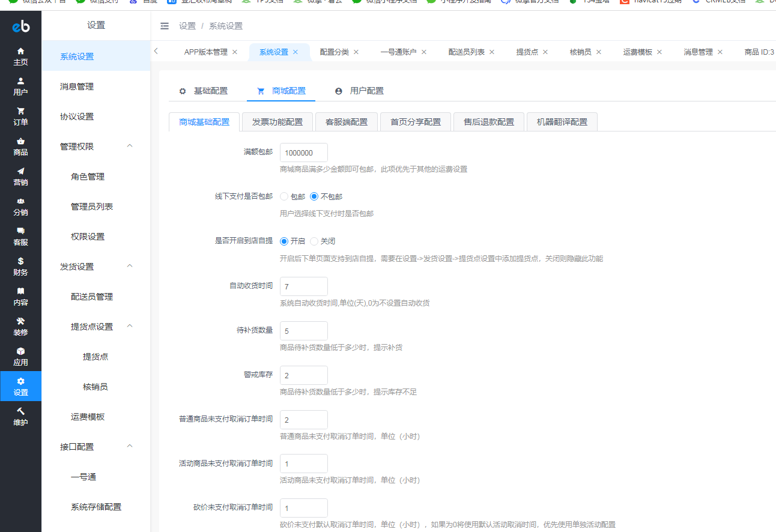Close the 配送员列表 tab
The image size is (776, 532).
click(x=492, y=52)
